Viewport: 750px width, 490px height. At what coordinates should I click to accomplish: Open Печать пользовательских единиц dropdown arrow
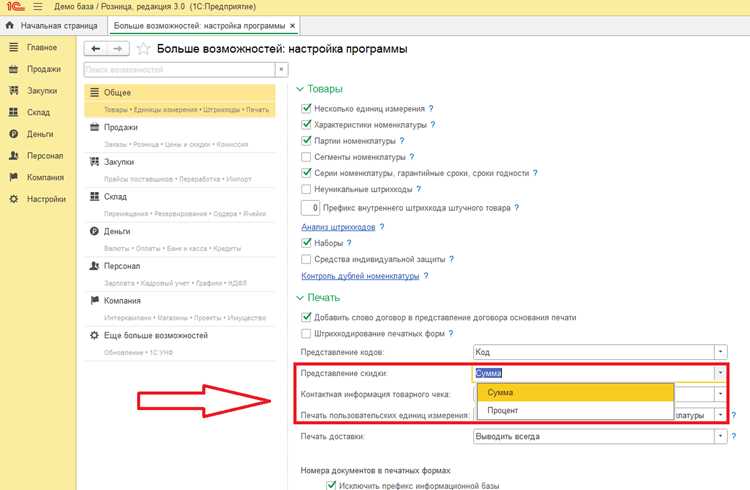[x=720, y=415]
